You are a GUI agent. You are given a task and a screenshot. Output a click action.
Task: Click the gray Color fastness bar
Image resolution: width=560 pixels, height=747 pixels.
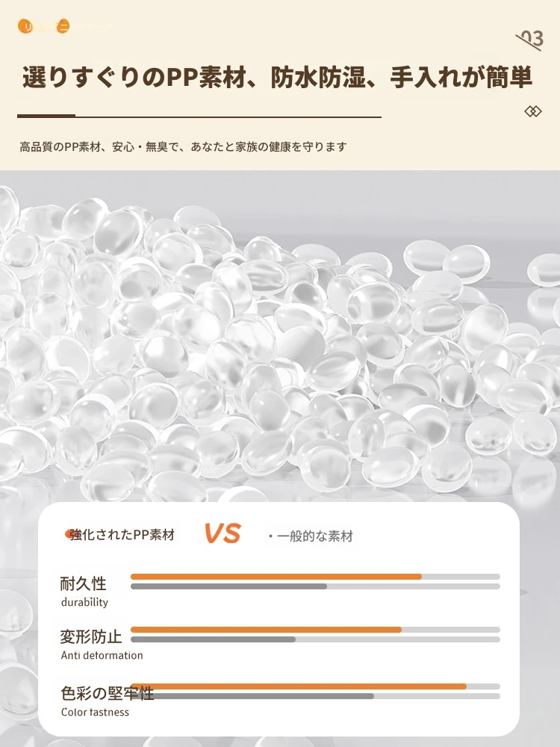pos(252,696)
